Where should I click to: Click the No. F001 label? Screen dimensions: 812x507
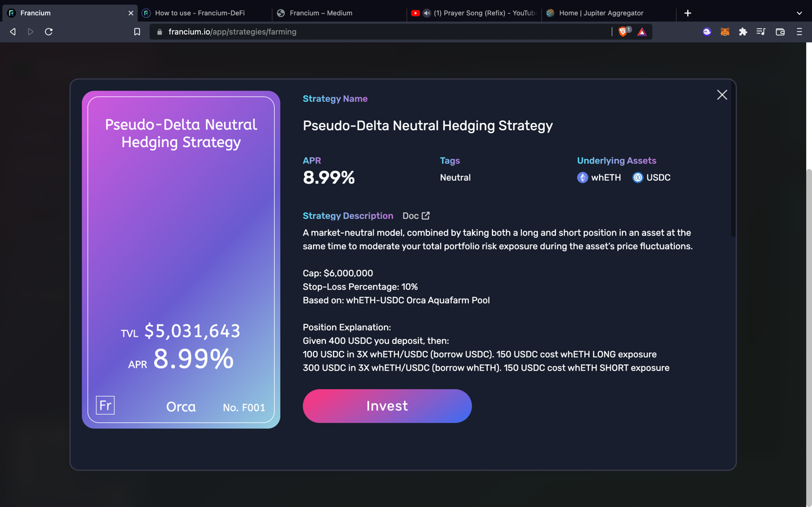tap(244, 407)
